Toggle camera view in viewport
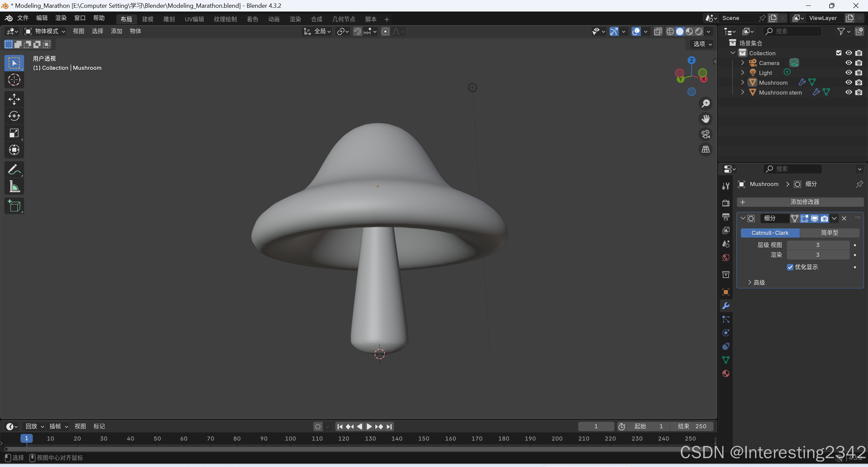This screenshot has height=467, width=868. (706, 134)
